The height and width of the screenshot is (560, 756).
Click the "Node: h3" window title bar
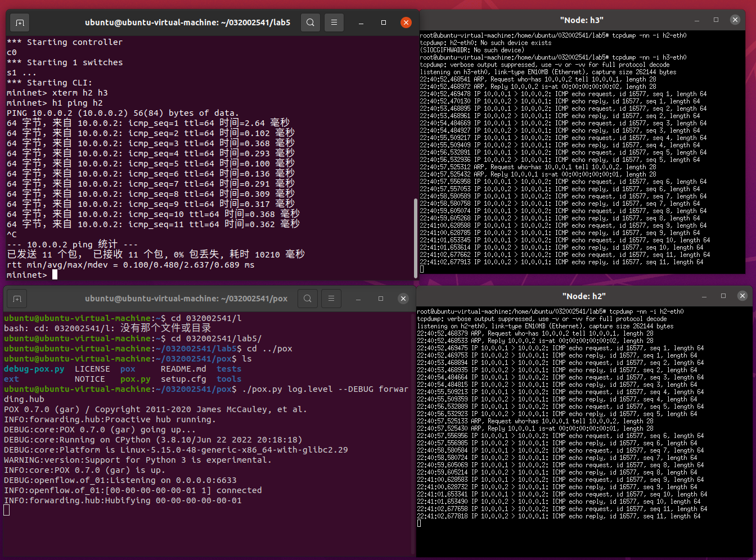(582, 20)
